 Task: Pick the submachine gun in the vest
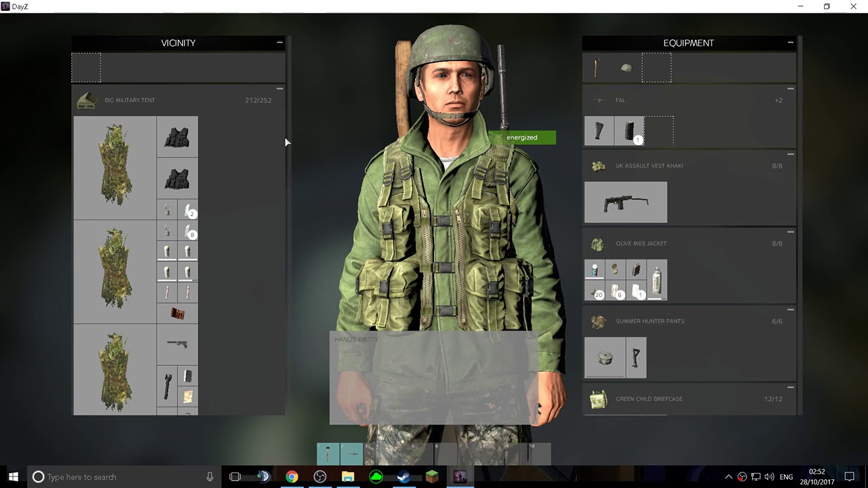626,202
